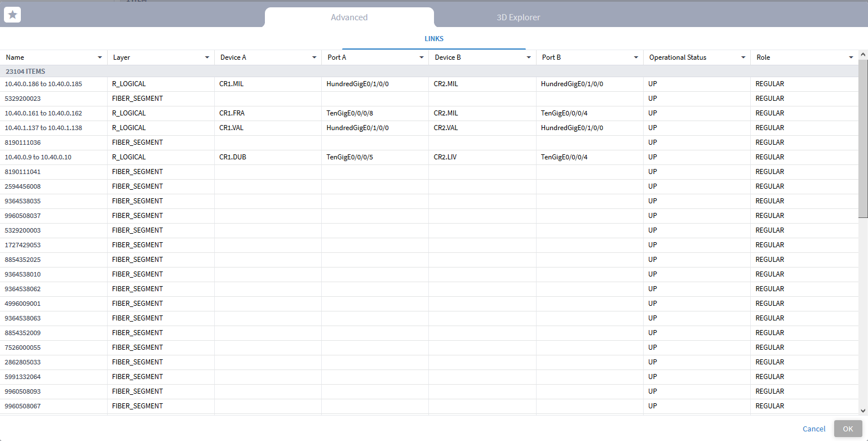
Task: Click the star favorites icon
Action: click(x=12, y=15)
